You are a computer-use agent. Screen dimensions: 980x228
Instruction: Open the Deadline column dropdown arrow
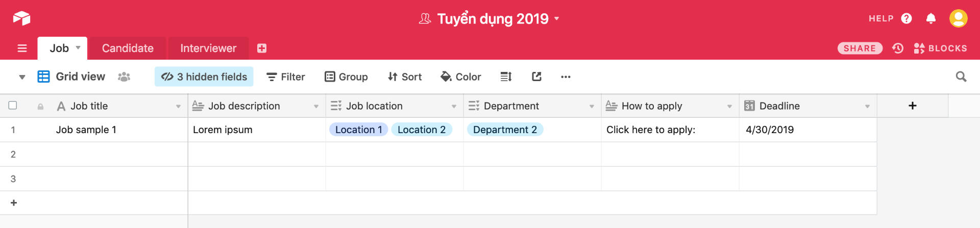click(867, 106)
